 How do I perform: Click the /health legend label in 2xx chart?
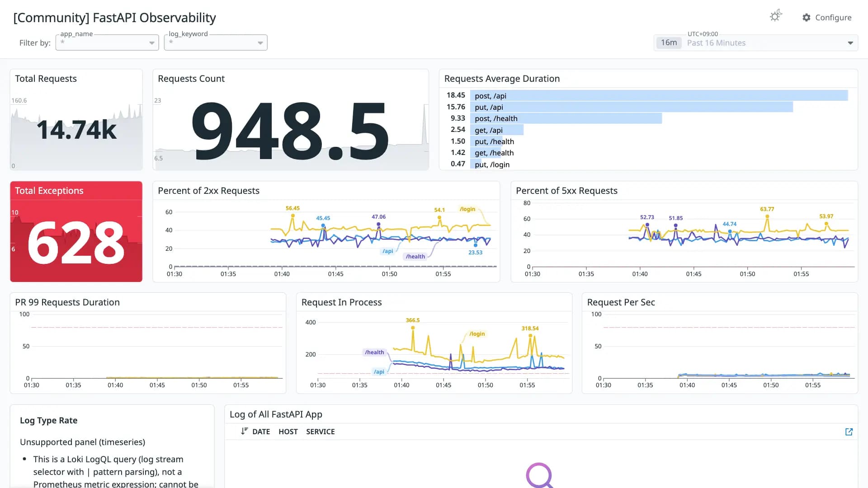pos(415,257)
